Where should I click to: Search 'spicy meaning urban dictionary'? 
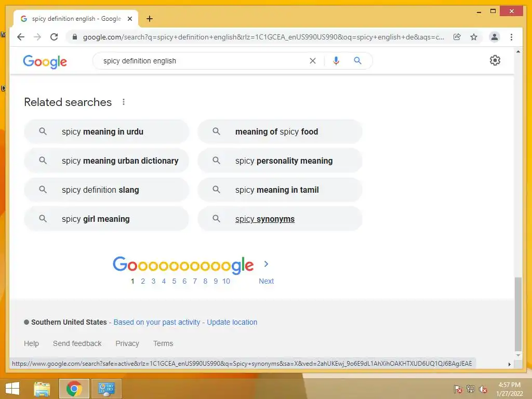coord(106,161)
